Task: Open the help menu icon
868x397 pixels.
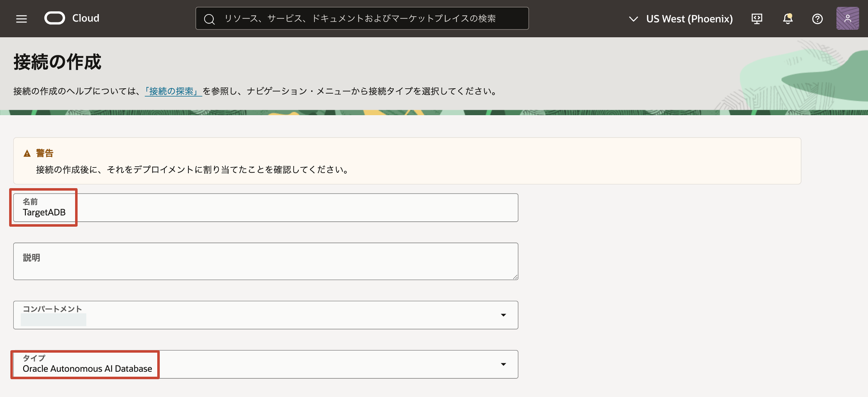Action: tap(817, 19)
